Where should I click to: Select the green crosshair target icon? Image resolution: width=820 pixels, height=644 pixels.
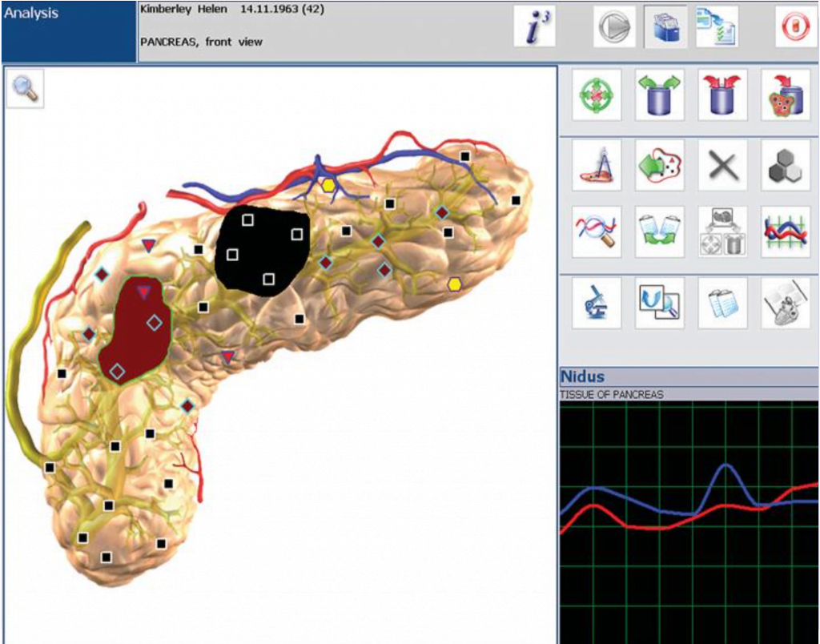pos(597,95)
